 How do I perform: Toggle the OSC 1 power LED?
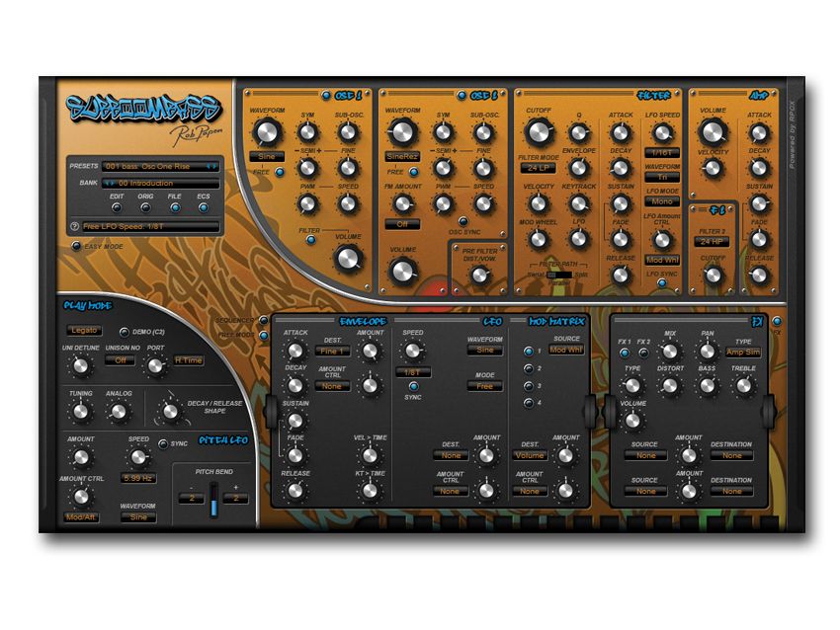click(326, 96)
